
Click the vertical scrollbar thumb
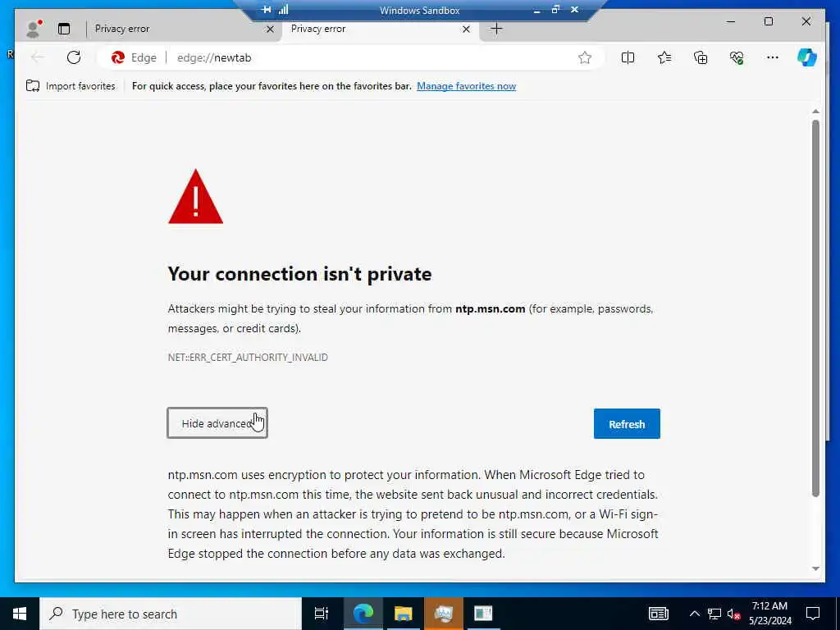(815, 308)
